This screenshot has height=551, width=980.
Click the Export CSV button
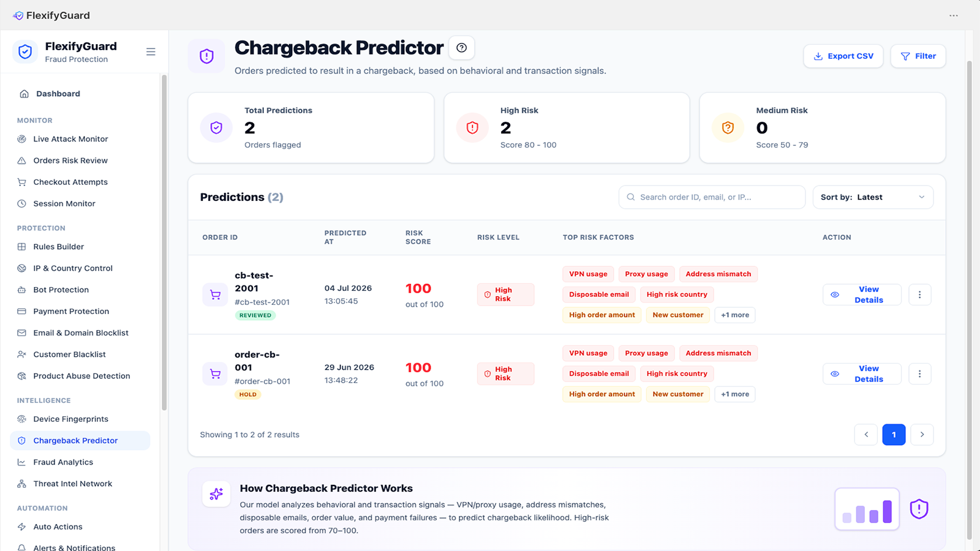(843, 56)
